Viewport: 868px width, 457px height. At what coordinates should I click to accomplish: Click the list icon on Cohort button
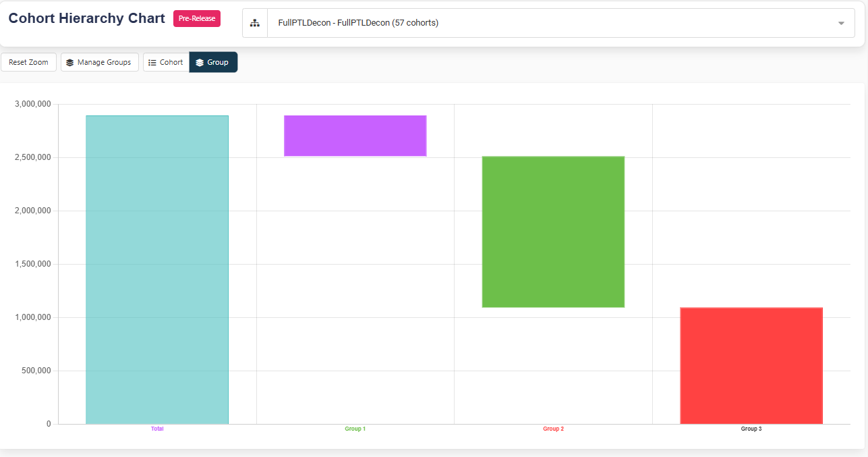point(152,62)
